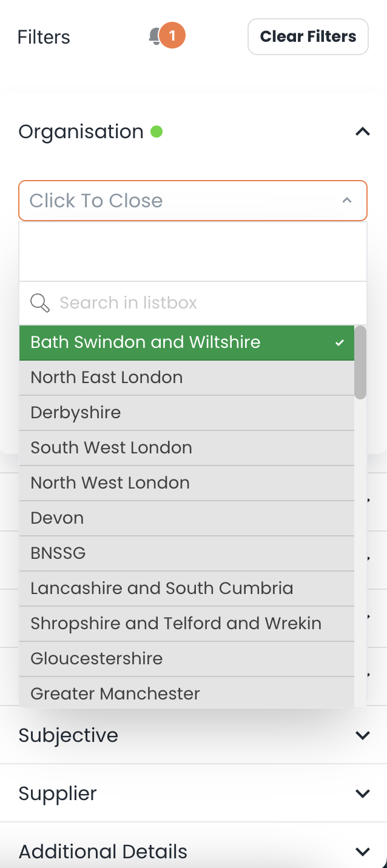This screenshot has width=387, height=868.
Task: Pick Lancashire and South Cumbria
Action: click(x=187, y=589)
